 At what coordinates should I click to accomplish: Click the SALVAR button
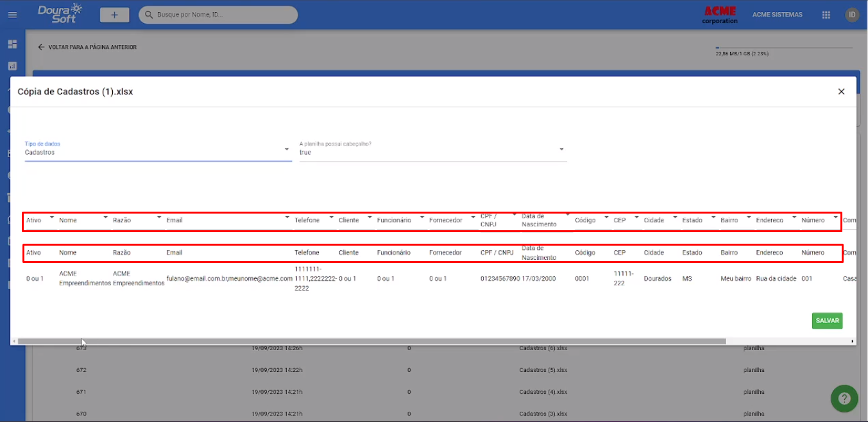(826, 321)
